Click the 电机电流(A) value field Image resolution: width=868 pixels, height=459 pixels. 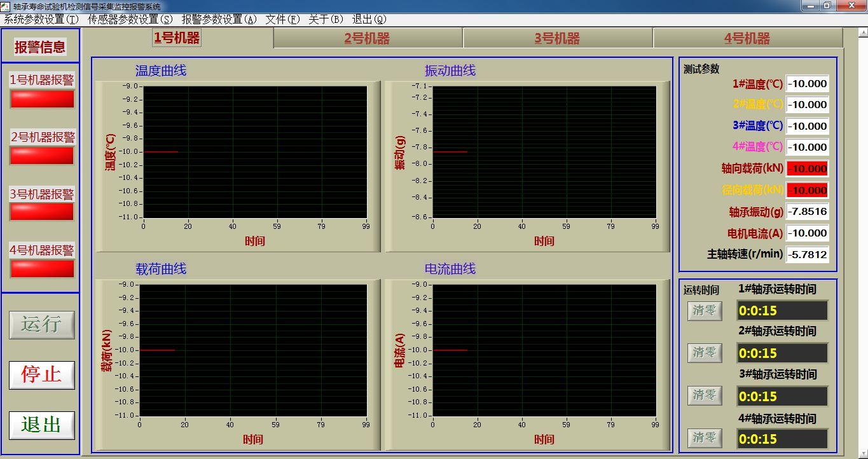pyautogui.click(x=808, y=233)
